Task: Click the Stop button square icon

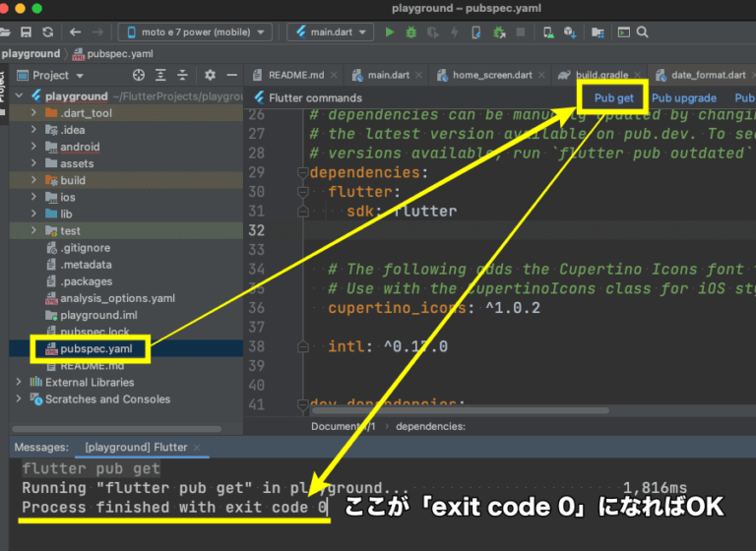Action: (520, 32)
